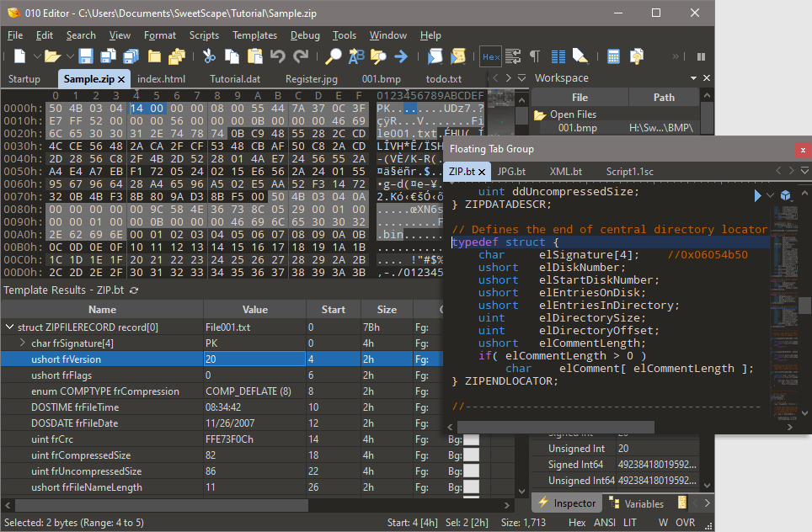Image resolution: width=812 pixels, height=532 pixels.
Task: Close the Workspace panel
Action: [x=707, y=78]
